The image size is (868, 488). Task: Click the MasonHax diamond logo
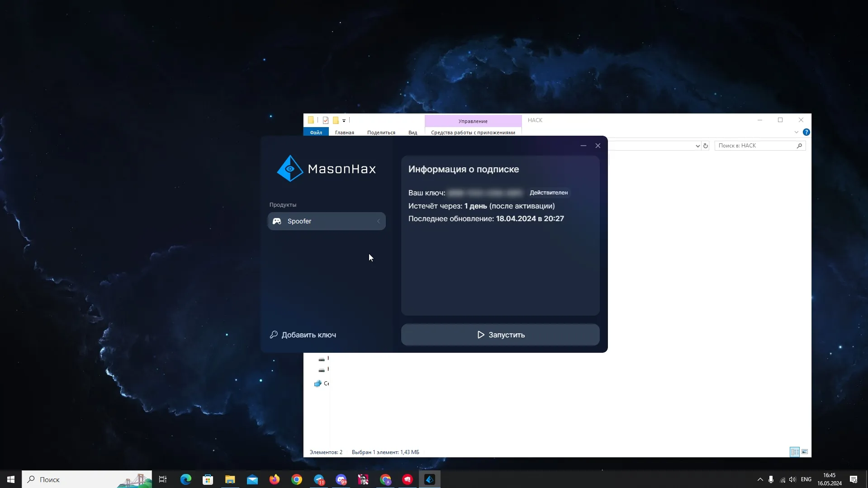290,169
